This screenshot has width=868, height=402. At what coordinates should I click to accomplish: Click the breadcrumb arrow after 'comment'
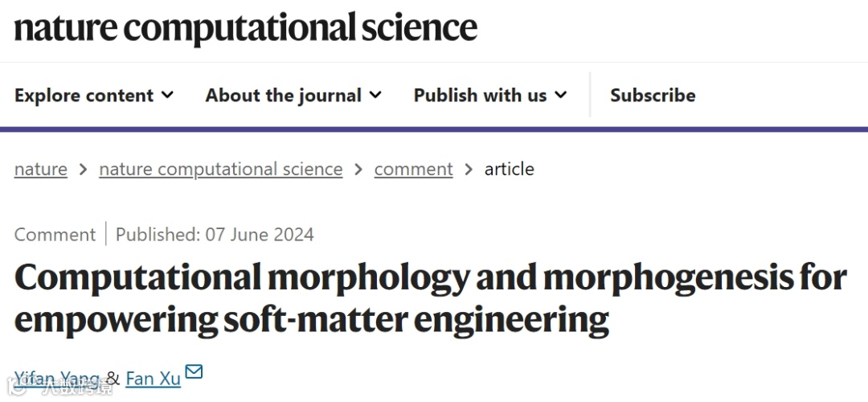pos(469,170)
